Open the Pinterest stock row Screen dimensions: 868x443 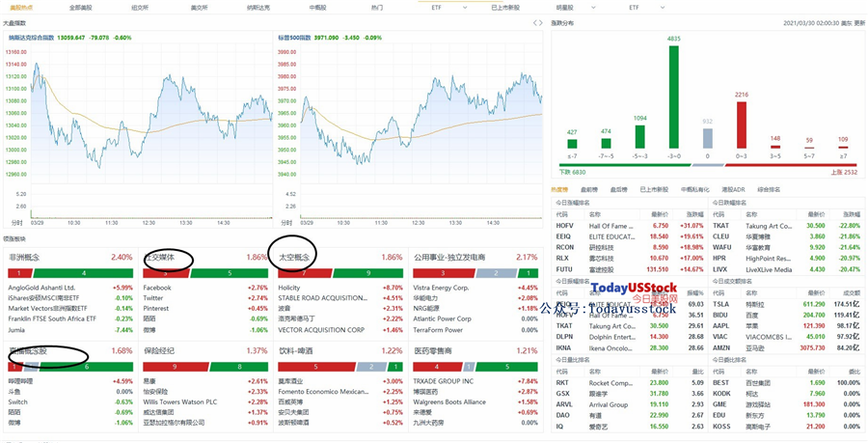[205, 309]
